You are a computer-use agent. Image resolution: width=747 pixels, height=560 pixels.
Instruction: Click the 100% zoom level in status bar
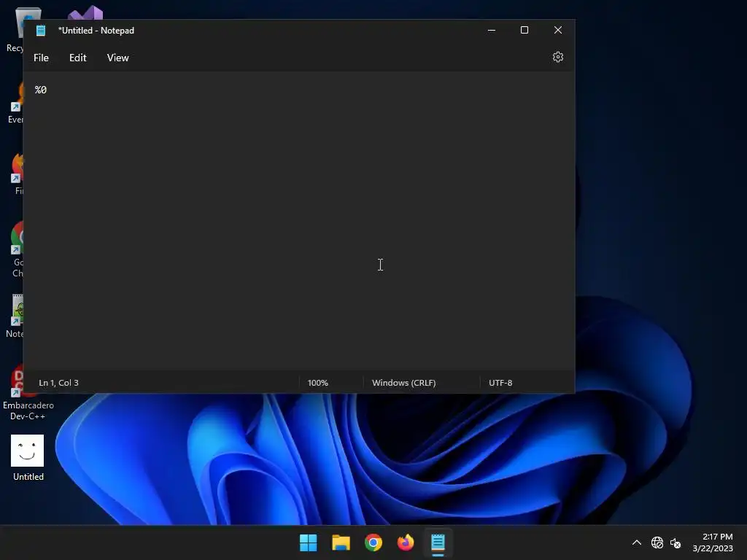pyautogui.click(x=318, y=383)
